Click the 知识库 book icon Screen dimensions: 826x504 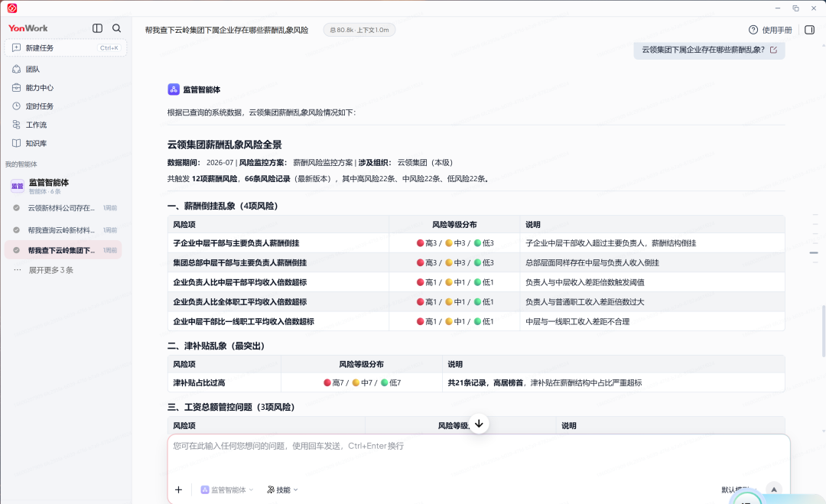[16, 143]
